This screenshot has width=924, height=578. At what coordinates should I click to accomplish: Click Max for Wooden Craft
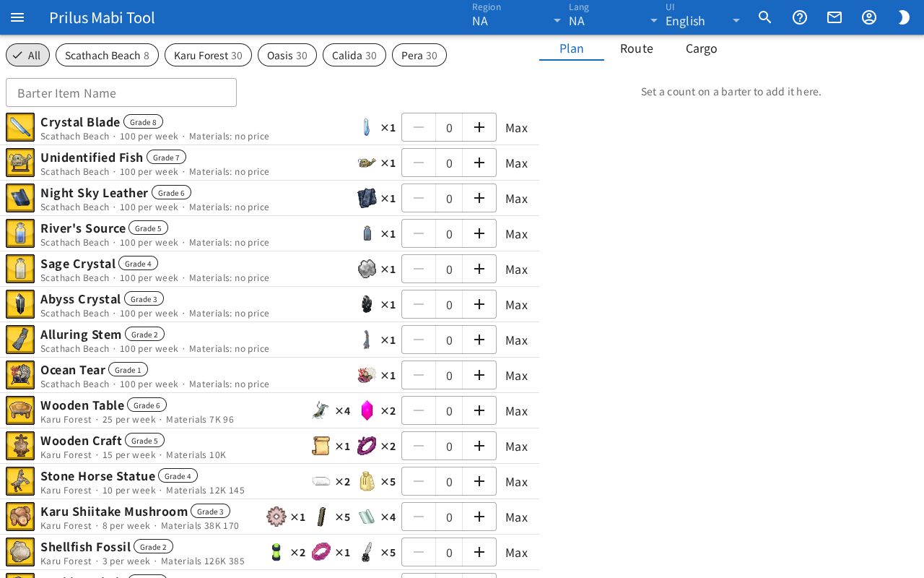pyautogui.click(x=517, y=447)
